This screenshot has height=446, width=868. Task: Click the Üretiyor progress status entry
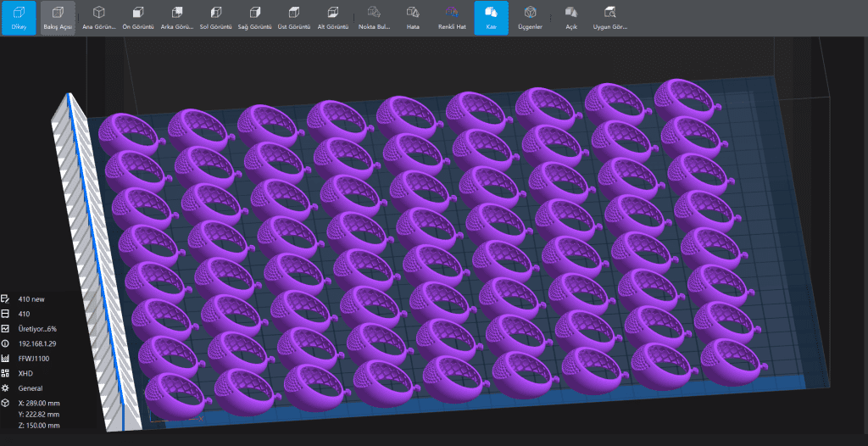[x=36, y=328]
